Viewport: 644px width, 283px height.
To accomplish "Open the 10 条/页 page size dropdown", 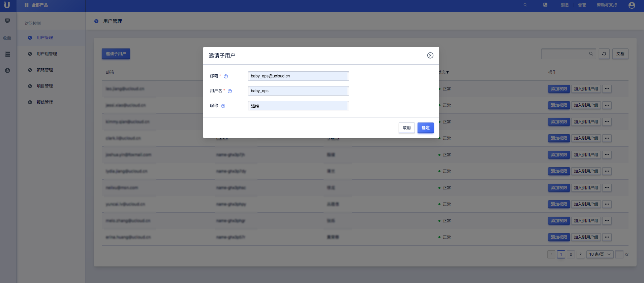I will pos(600,254).
